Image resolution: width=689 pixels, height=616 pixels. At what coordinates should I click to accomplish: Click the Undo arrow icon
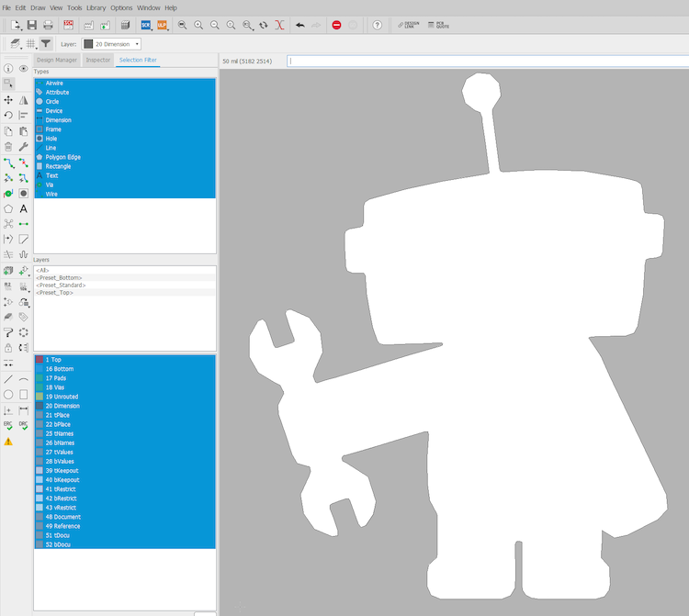click(x=300, y=25)
